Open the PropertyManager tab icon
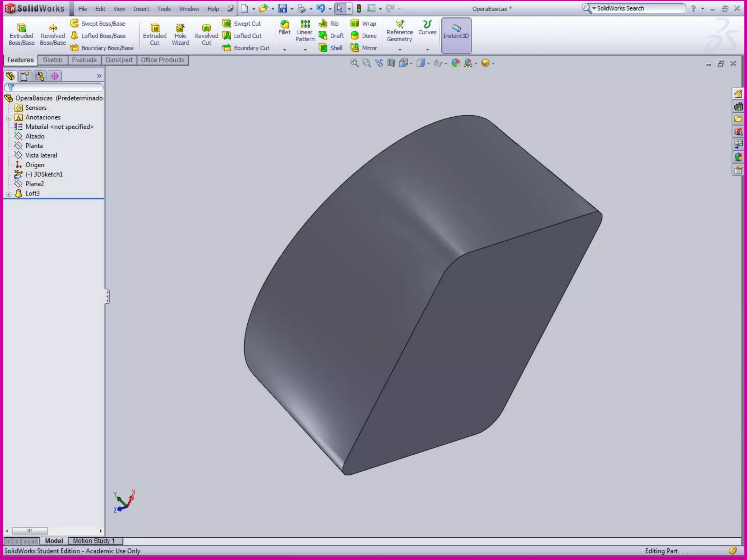This screenshot has width=747, height=560. coord(25,76)
